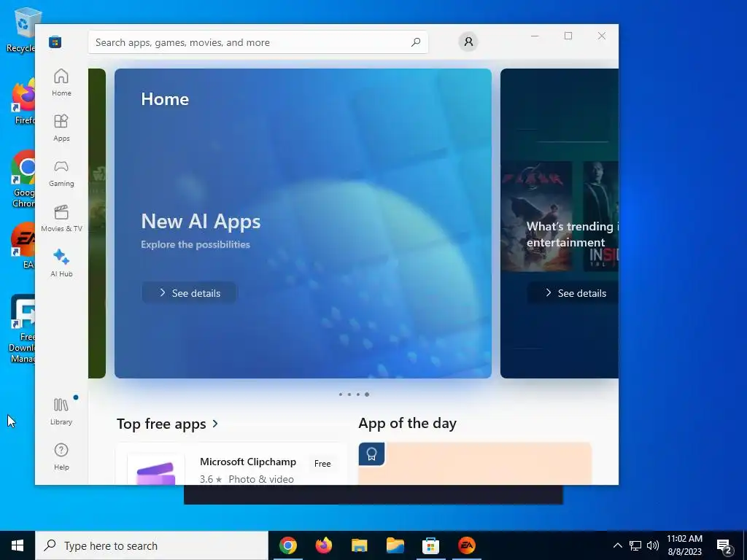Open the date and time clock
The height and width of the screenshot is (560, 747).
[684, 545]
